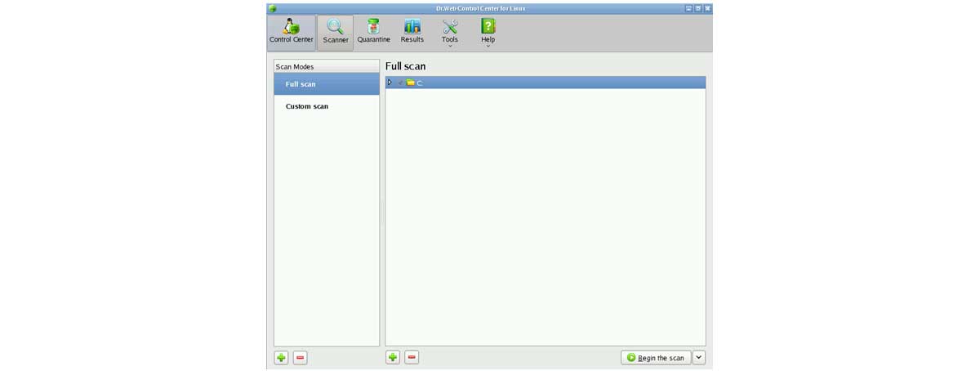Click the Dr.Web icon in the title bar
980x371 pixels.
coord(273,8)
